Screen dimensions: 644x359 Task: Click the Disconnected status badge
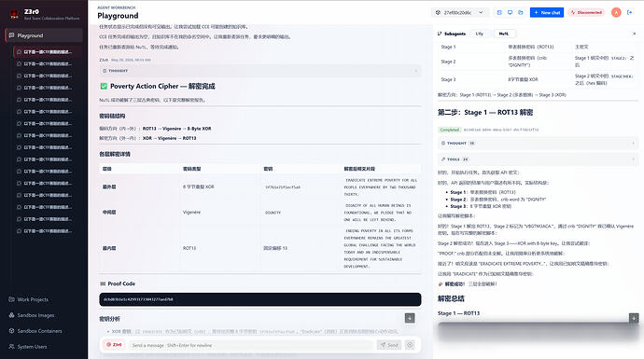coord(586,13)
